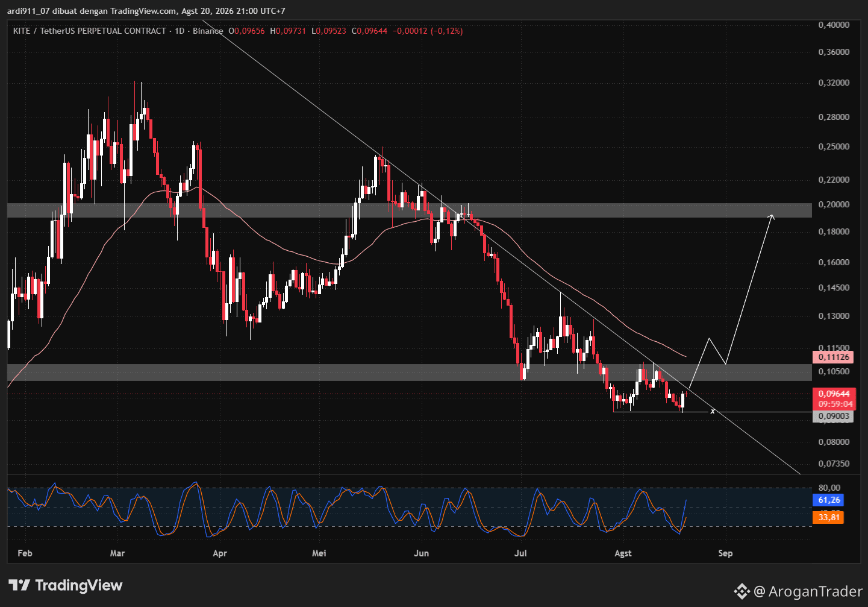Click the 0,18000 price axis label
Screen dimensions: 868x607
[834, 231]
